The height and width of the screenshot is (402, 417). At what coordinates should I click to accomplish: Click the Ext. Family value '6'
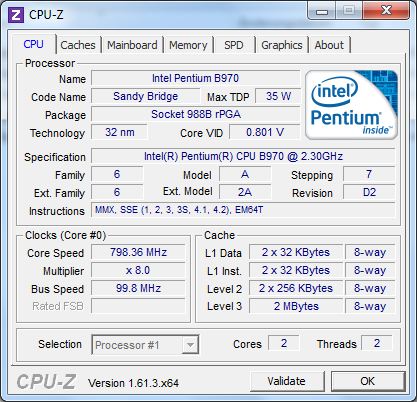coord(117,192)
